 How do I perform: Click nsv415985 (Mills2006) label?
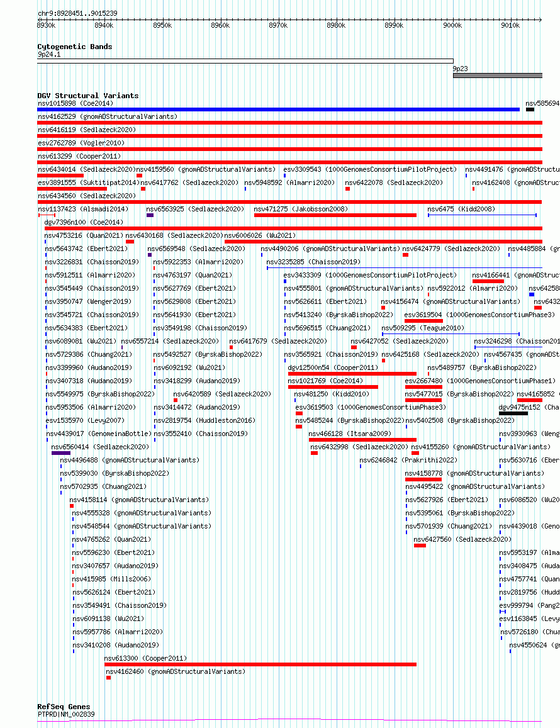pyautogui.click(x=112, y=580)
